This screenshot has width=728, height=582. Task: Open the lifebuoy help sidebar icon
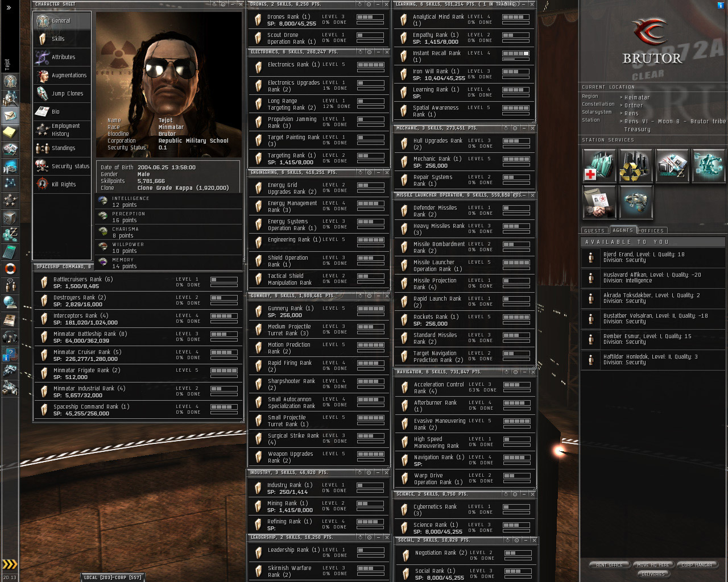point(10,268)
